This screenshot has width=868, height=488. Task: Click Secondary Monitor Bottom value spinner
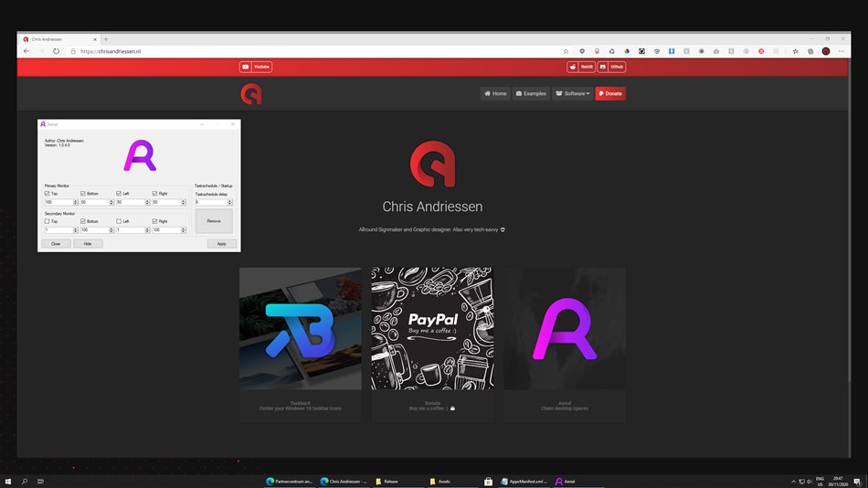tap(111, 230)
